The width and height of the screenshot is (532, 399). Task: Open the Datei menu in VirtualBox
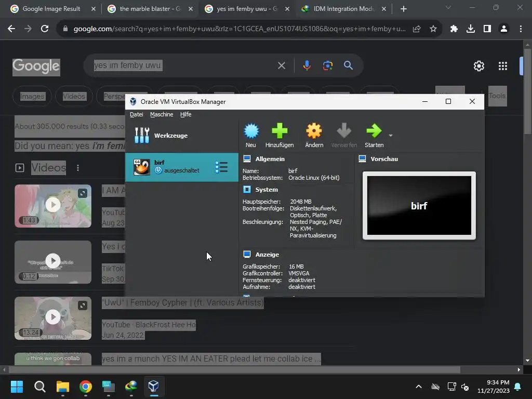coord(137,114)
